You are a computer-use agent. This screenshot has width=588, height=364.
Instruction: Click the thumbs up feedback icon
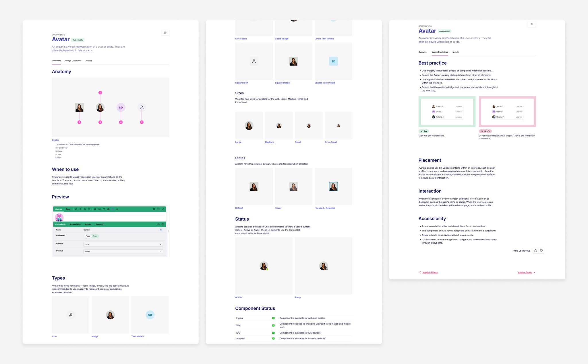click(535, 251)
